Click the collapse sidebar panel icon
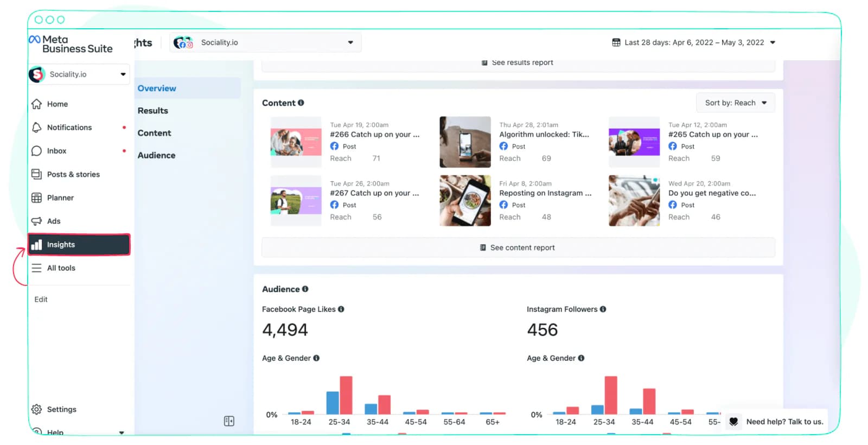 point(229,421)
